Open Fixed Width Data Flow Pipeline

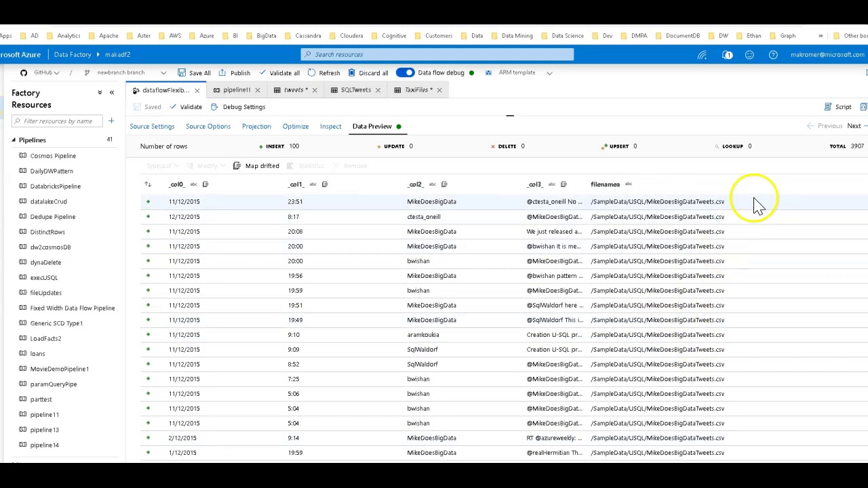(x=73, y=308)
